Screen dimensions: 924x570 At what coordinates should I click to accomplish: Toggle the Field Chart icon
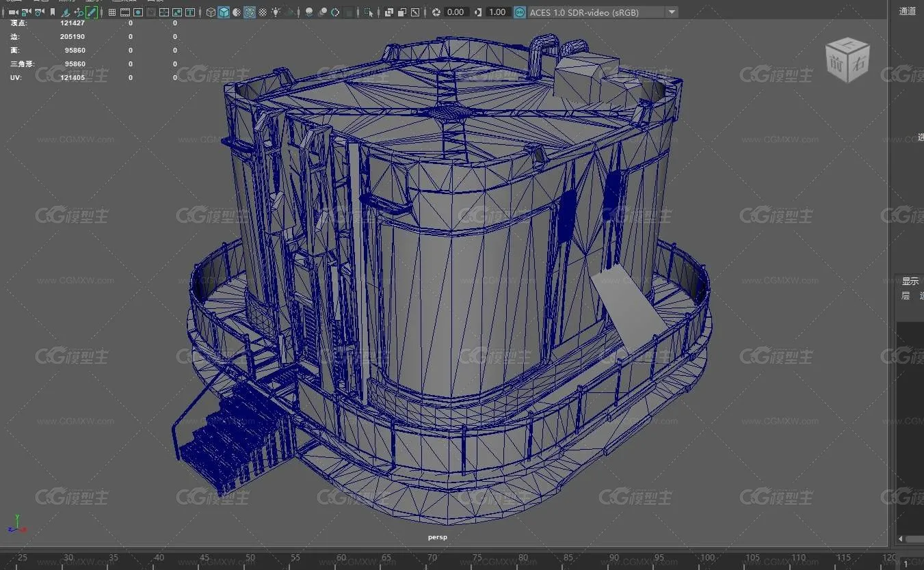[x=164, y=12]
